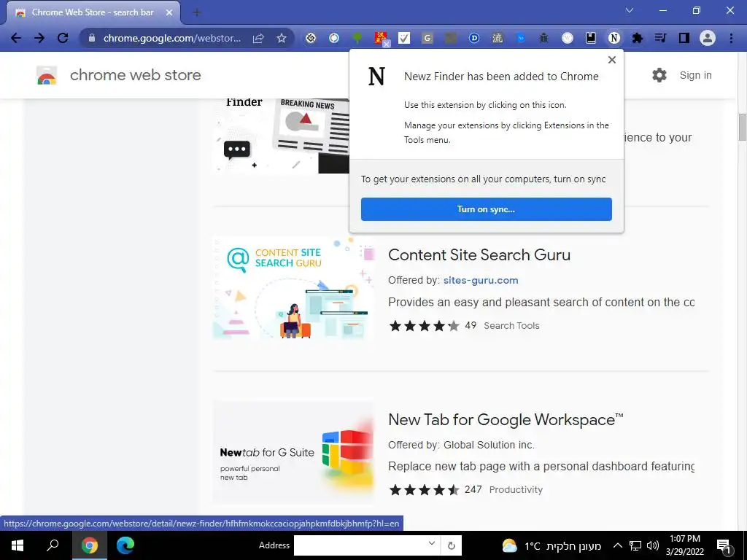The height and width of the screenshot is (560, 747).
Task: Bookmark this page with the star icon
Action: tap(282, 38)
